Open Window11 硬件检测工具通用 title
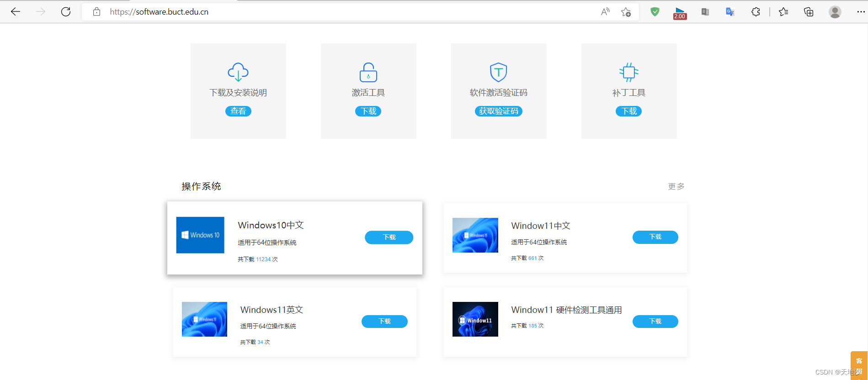Image resolution: width=868 pixels, height=380 pixels. pyautogui.click(x=566, y=310)
